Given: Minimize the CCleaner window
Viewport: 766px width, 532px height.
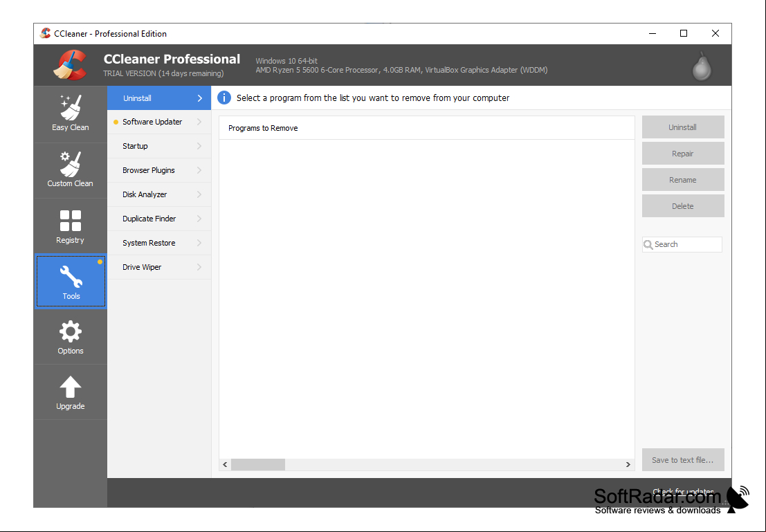Looking at the screenshot, I should 653,33.
